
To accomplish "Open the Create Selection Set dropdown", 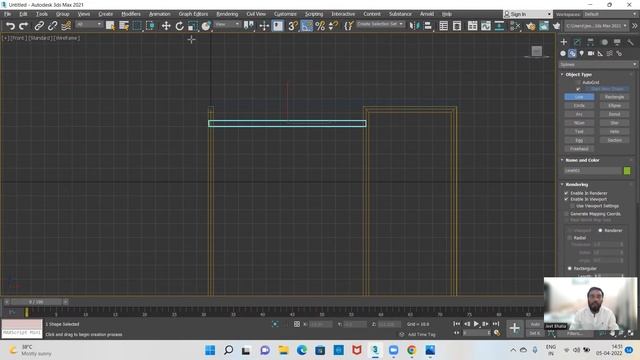I will click(380, 24).
